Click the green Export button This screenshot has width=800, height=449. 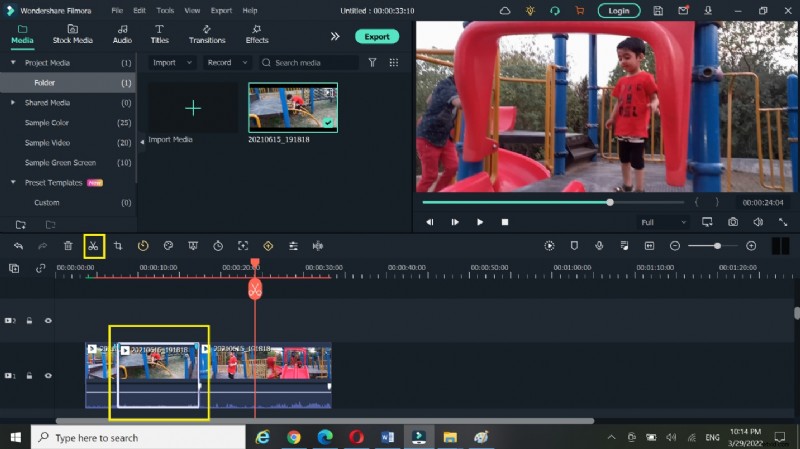377,36
